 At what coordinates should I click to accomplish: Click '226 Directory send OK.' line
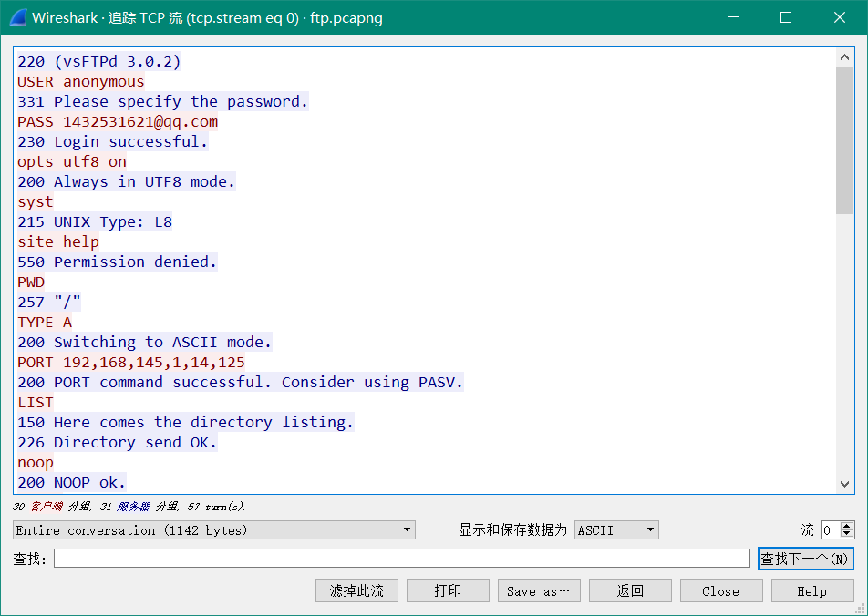click(118, 443)
